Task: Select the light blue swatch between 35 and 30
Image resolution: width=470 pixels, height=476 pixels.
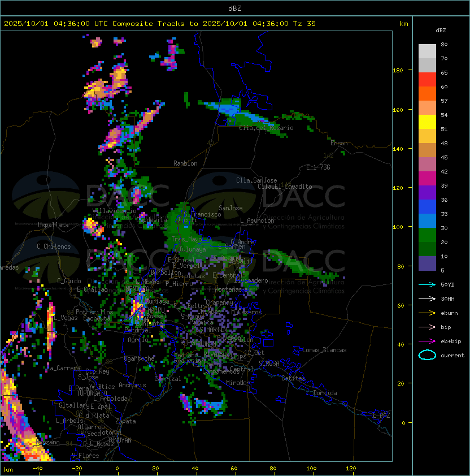Action: (427, 221)
